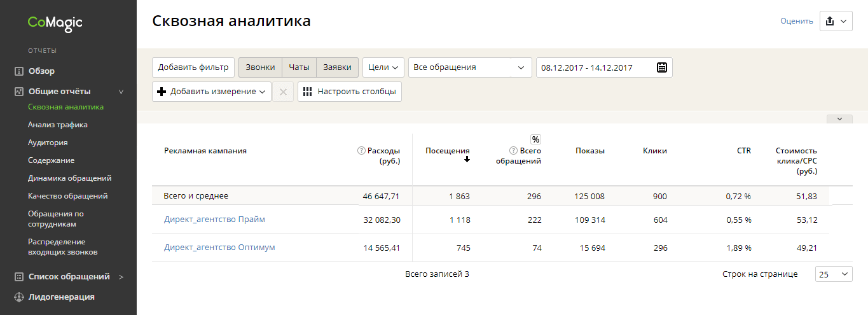The image size is (868, 315).
Task: Toggle the Звонки filter button
Action: tap(260, 67)
